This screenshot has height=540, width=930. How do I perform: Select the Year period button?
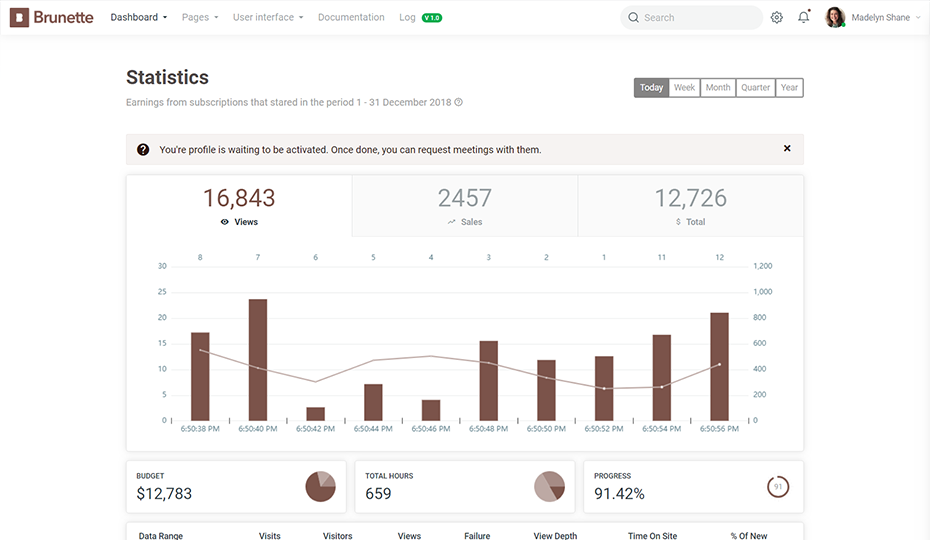point(789,88)
